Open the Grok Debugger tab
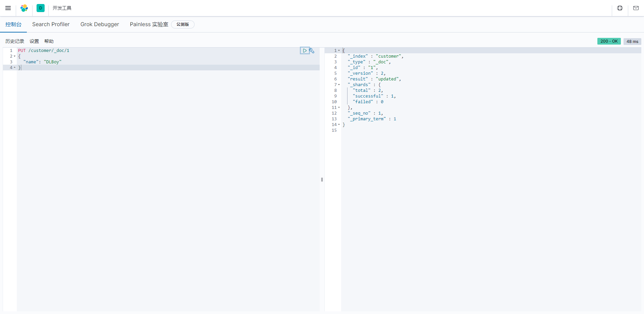 coord(100,24)
